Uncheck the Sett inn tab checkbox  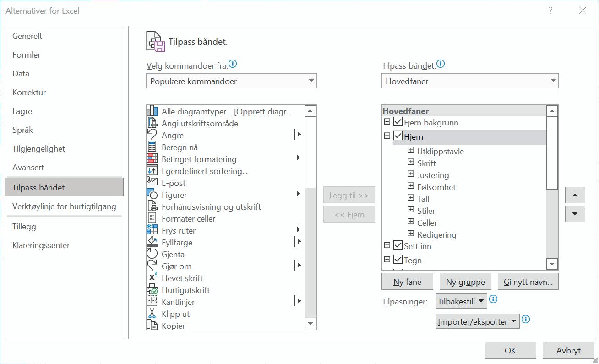coord(398,245)
